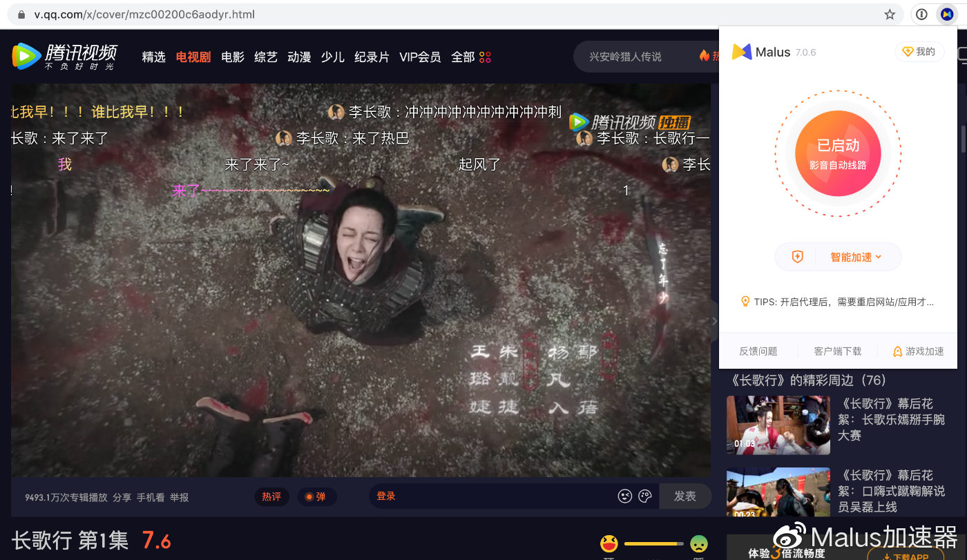Screen dimensions: 967x560
Task: Click the happy face rating emoji
Action: (x=609, y=543)
